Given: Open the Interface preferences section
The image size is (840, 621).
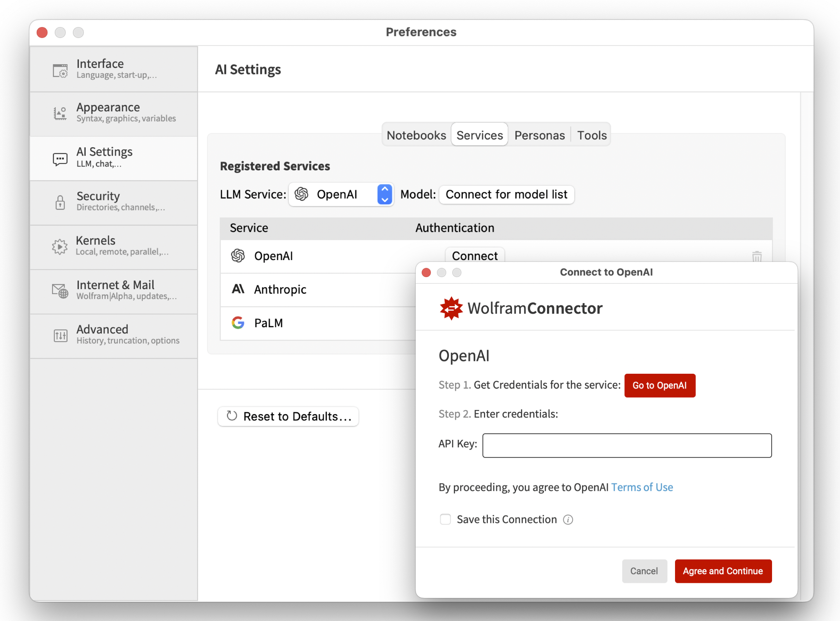Looking at the screenshot, I should (113, 69).
